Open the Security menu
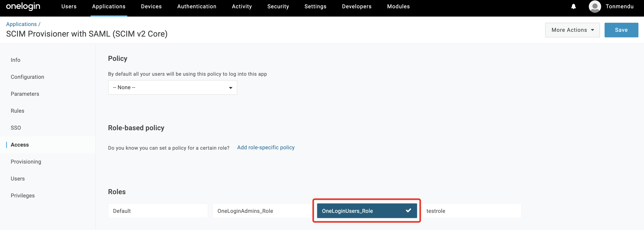Image resolution: width=644 pixels, height=230 pixels. (x=278, y=7)
